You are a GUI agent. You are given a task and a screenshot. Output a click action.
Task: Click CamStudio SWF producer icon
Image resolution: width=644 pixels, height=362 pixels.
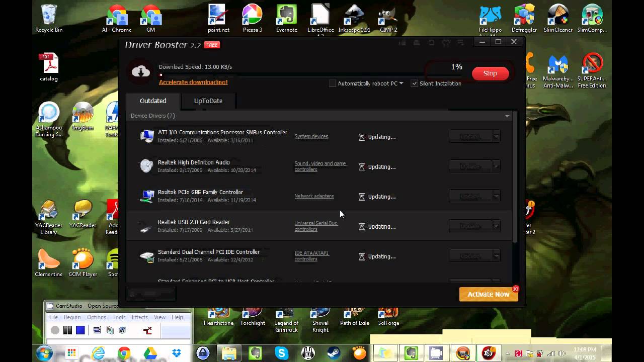click(122, 330)
